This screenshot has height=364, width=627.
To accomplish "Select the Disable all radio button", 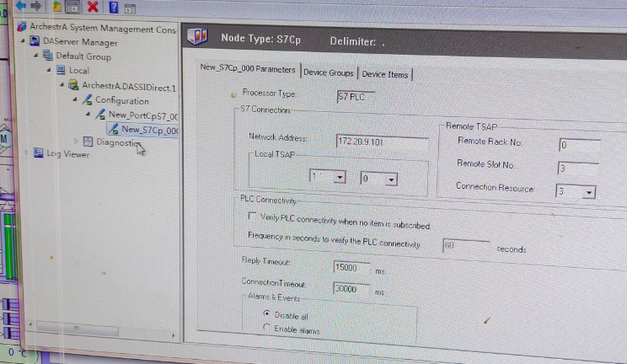I will (267, 313).
